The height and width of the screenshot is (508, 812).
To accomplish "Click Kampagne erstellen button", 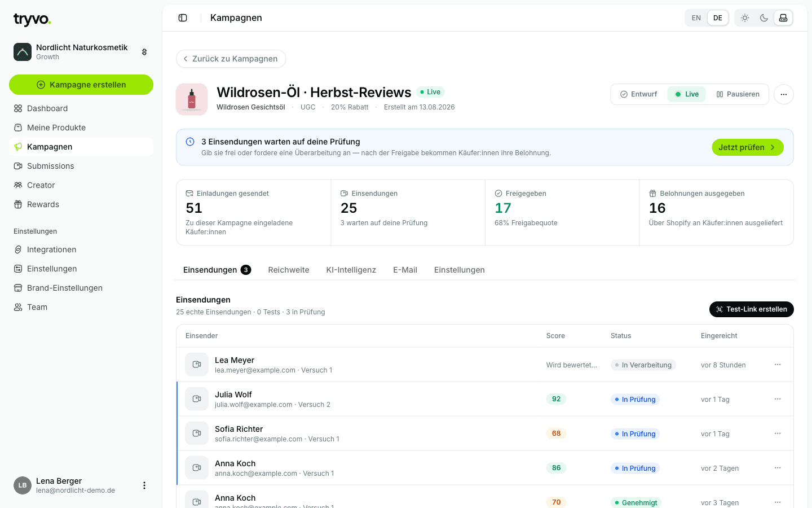I will click(x=81, y=85).
